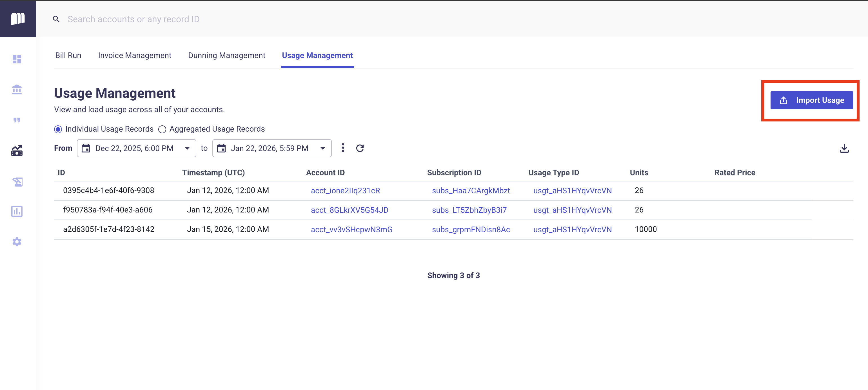Click the Import Usage button
868x390 pixels.
tap(811, 100)
